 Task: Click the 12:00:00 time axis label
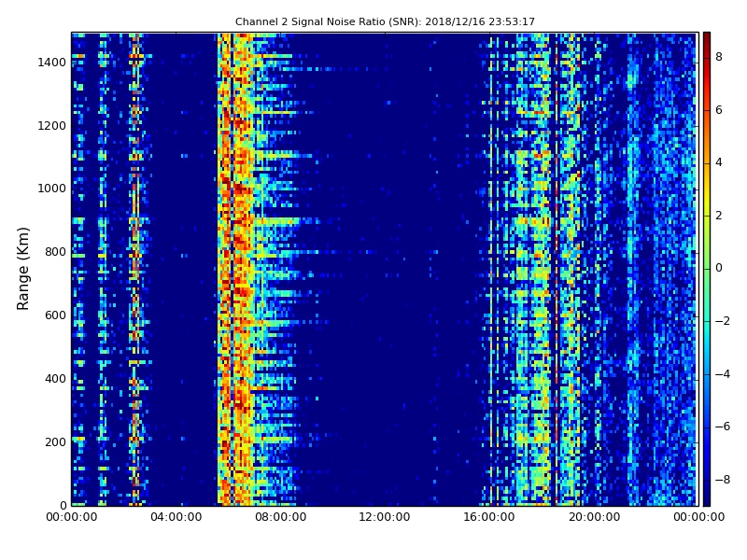click(x=385, y=517)
